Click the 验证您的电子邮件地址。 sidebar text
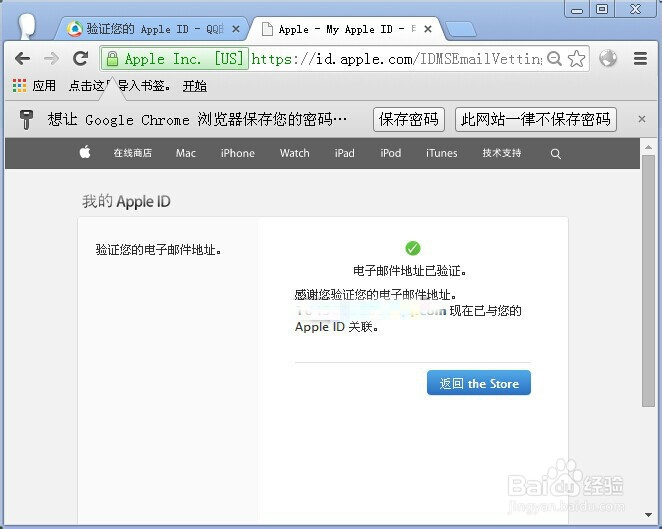The image size is (662, 529). coord(159,250)
